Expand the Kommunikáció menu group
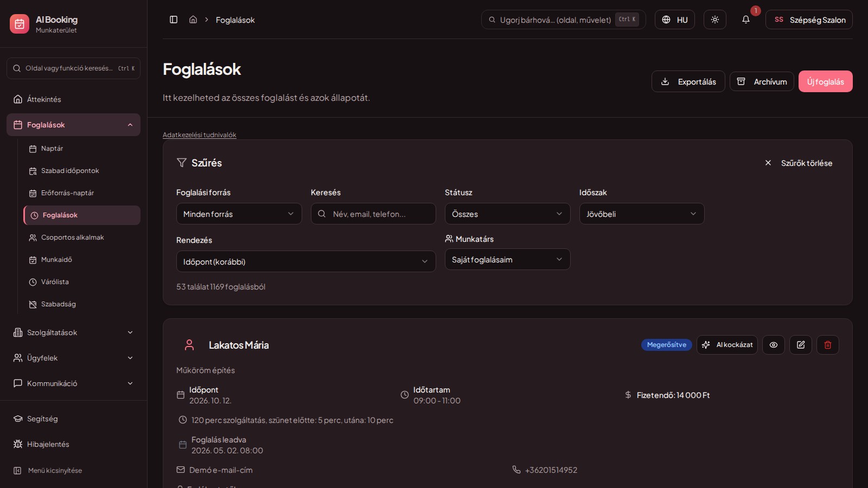 click(73, 383)
